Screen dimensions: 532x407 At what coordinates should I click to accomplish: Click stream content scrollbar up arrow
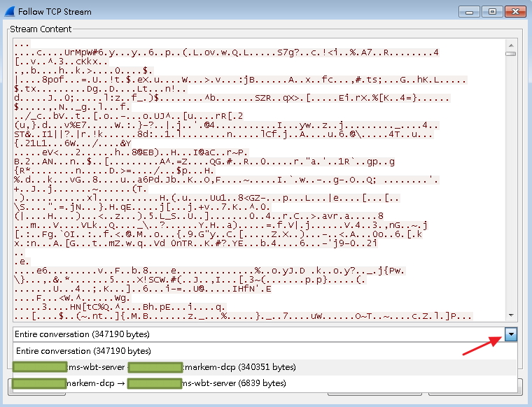click(511, 45)
